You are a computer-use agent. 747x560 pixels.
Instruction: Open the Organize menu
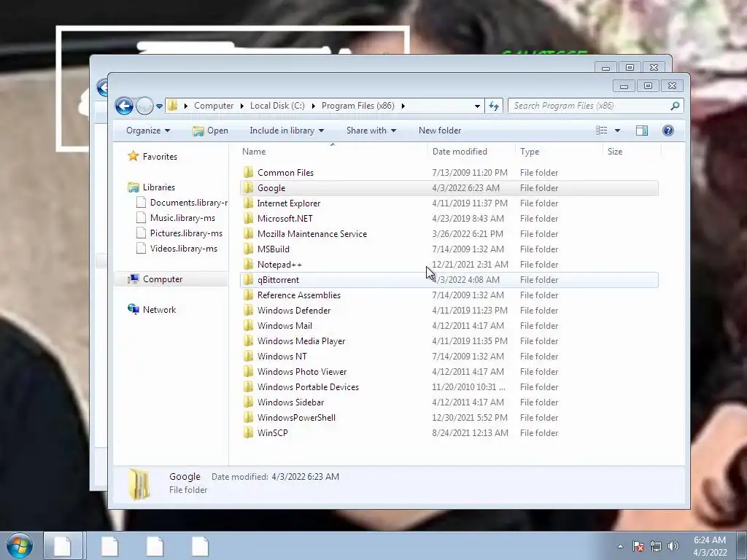point(148,131)
